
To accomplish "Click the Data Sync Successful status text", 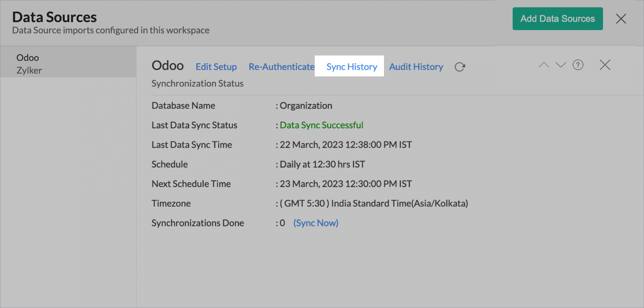I will pos(321,125).
